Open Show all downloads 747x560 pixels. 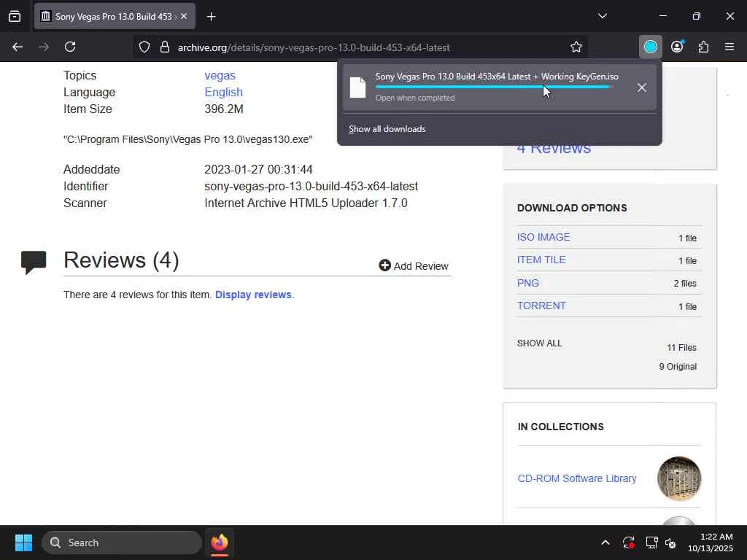[387, 129]
